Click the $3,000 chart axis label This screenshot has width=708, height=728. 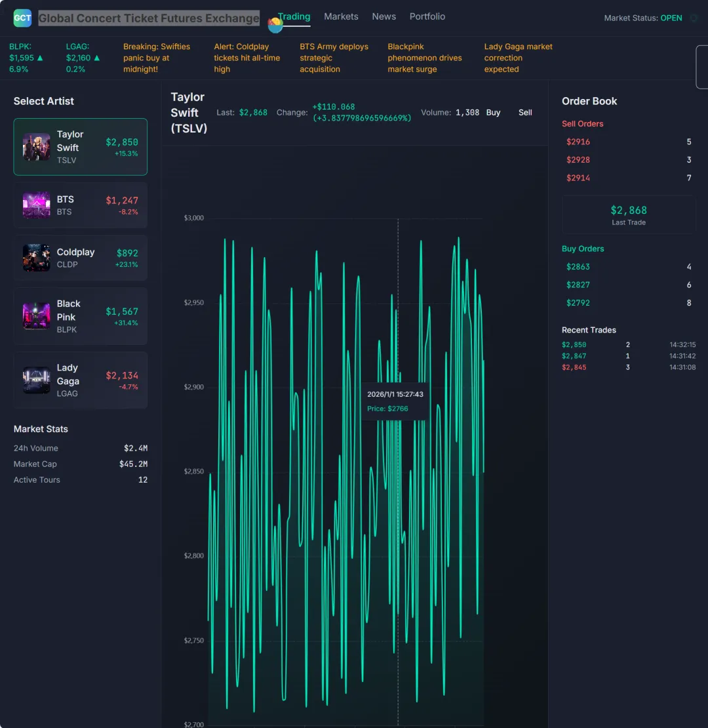tap(194, 218)
